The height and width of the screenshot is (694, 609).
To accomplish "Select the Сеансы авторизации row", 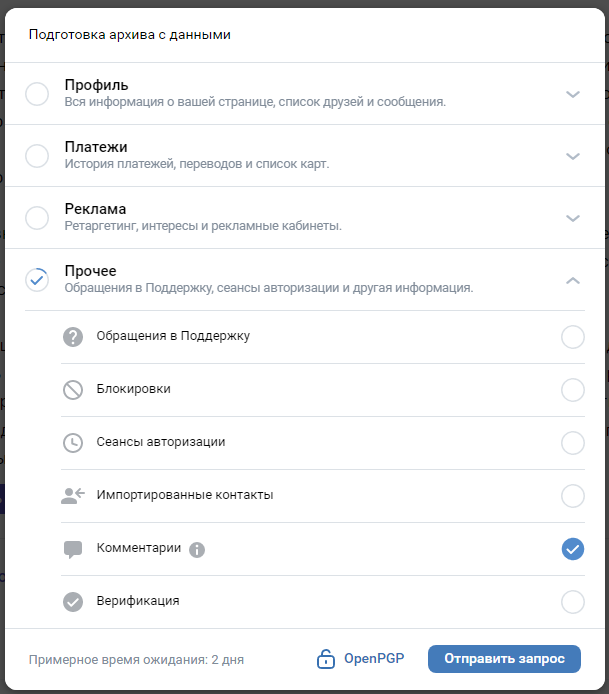I will 323,443.
